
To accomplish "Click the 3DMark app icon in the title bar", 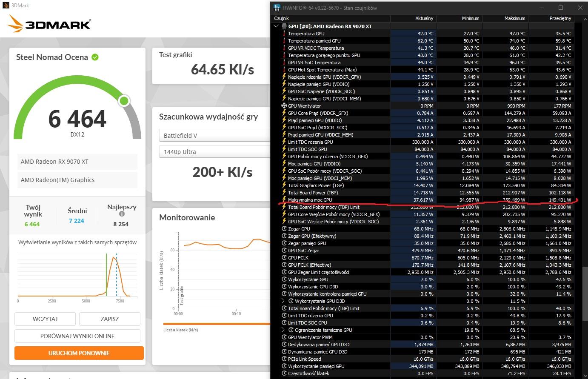I will coord(6,6).
